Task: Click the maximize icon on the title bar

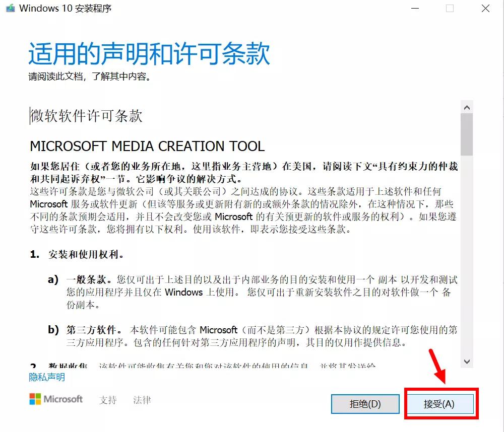Action: 449,8
